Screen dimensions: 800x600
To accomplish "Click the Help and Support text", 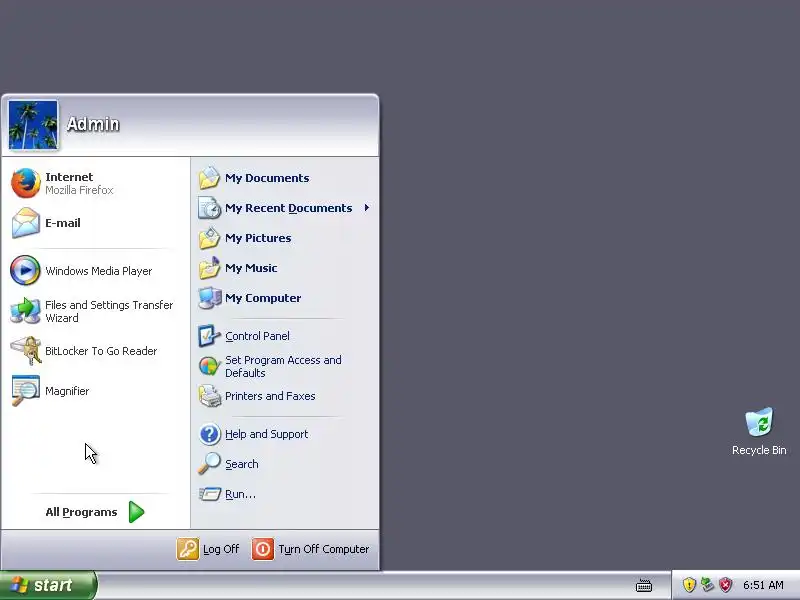I will point(266,434).
